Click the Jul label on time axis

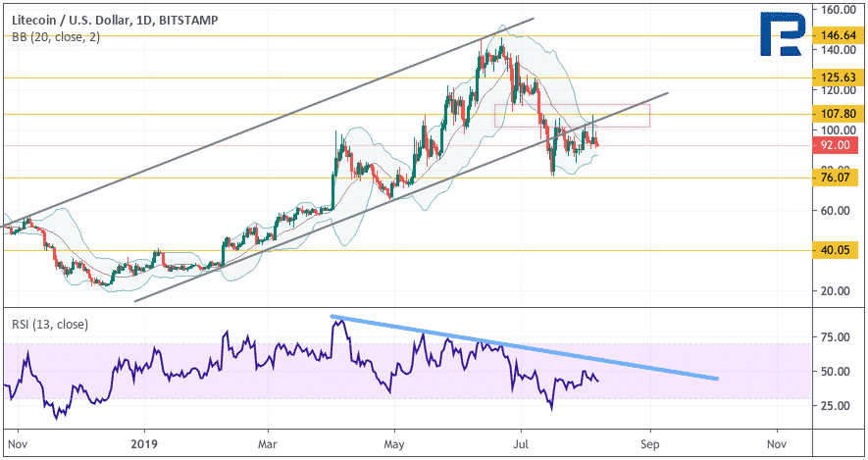point(521,444)
